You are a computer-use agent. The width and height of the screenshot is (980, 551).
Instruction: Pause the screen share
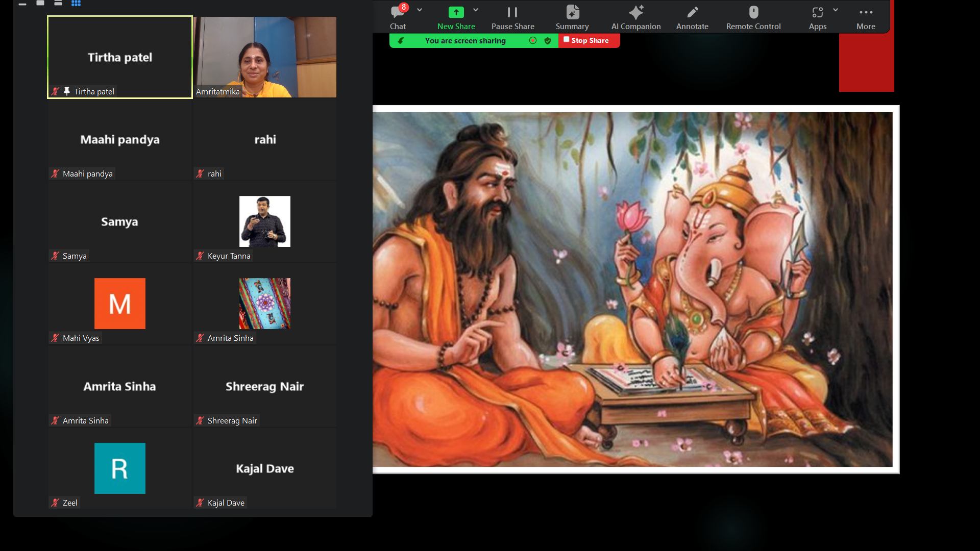pyautogui.click(x=512, y=17)
